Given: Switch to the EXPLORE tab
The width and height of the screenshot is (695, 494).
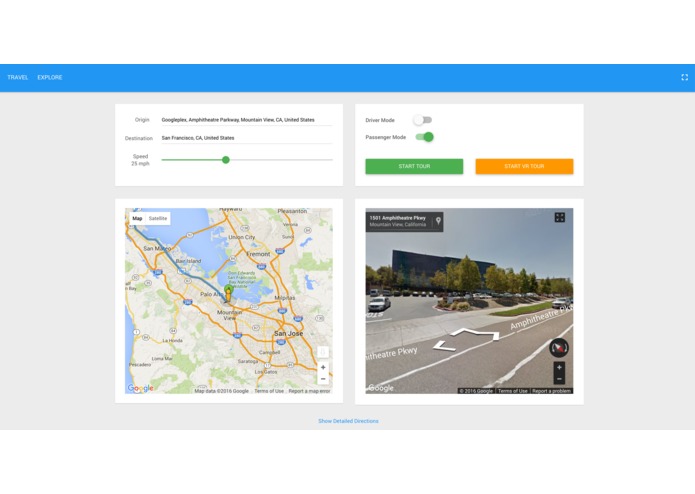Looking at the screenshot, I should coord(50,78).
